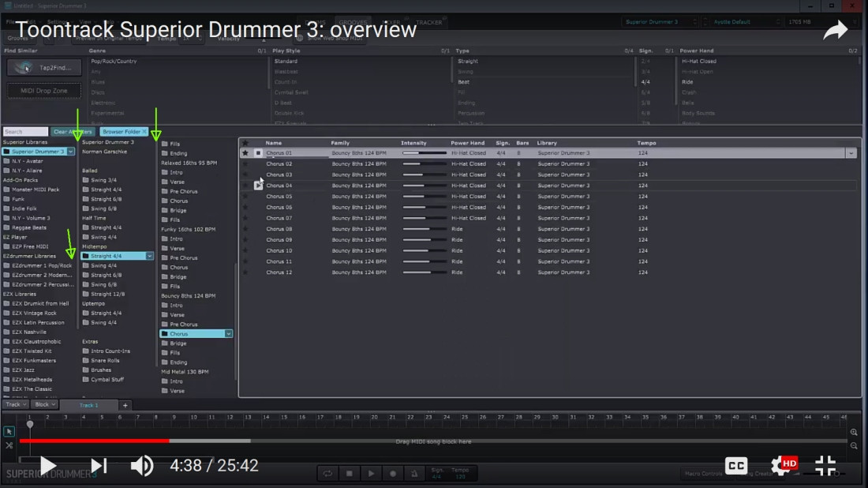Click the YouTube share arrow icon
The width and height of the screenshot is (868, 488).
pos(835,31)
